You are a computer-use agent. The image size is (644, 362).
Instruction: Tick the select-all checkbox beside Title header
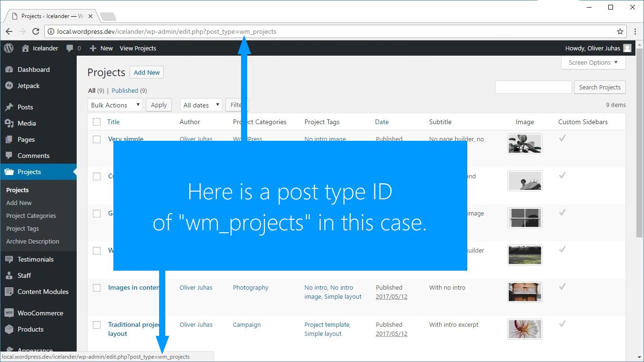(x=97, y=122)
